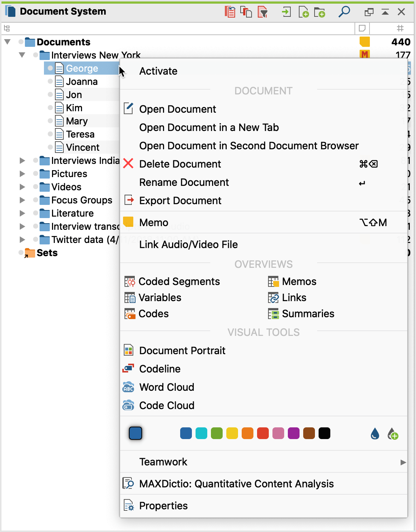416x532 pixels.
Task: Open the Memos overview
Action: tap(292, 281)
